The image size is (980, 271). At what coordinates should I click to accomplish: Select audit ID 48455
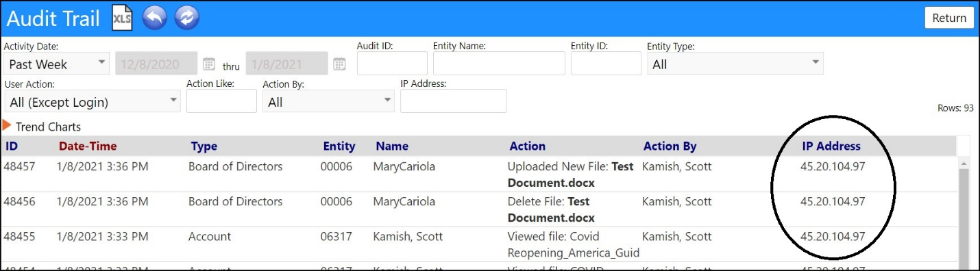[x=19, y=236]
